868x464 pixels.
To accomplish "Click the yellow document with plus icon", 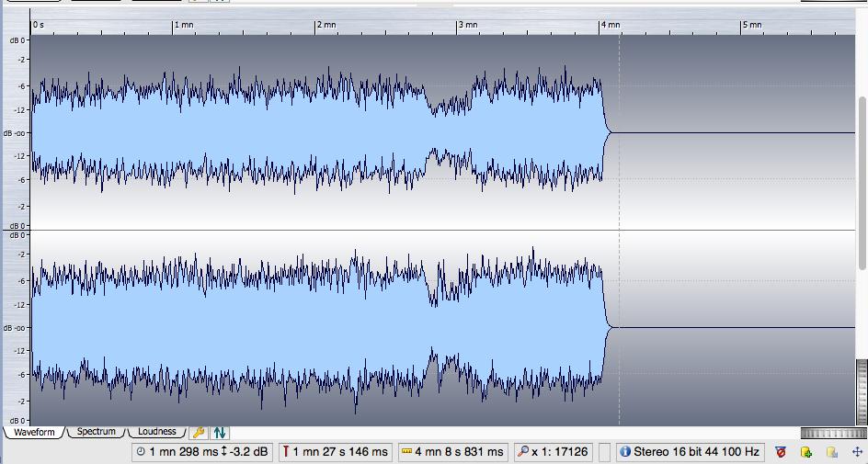I will [806, 452].
